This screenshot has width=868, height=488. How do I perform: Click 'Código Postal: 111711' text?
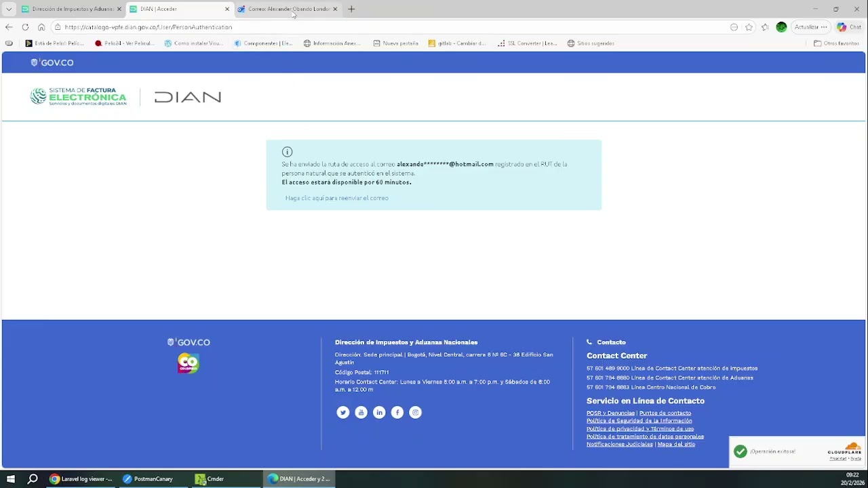tap(361, 372)
